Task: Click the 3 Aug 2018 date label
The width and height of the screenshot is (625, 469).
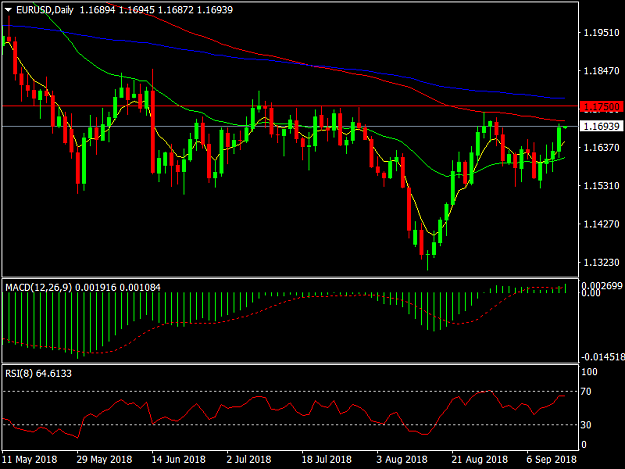Action: point(402,459)
